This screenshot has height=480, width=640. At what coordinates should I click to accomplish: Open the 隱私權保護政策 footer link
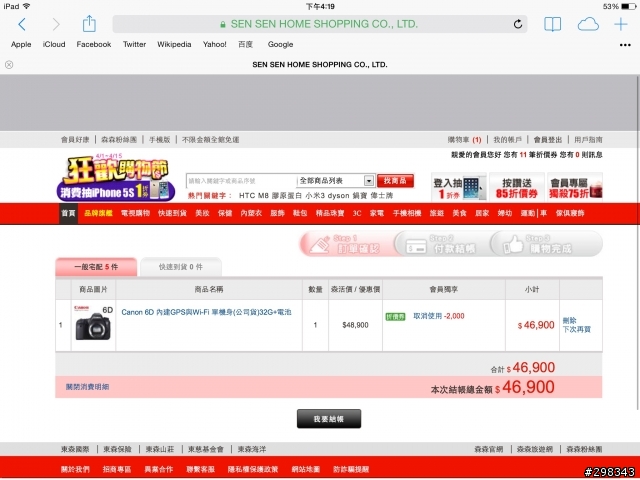click(253, 469)
